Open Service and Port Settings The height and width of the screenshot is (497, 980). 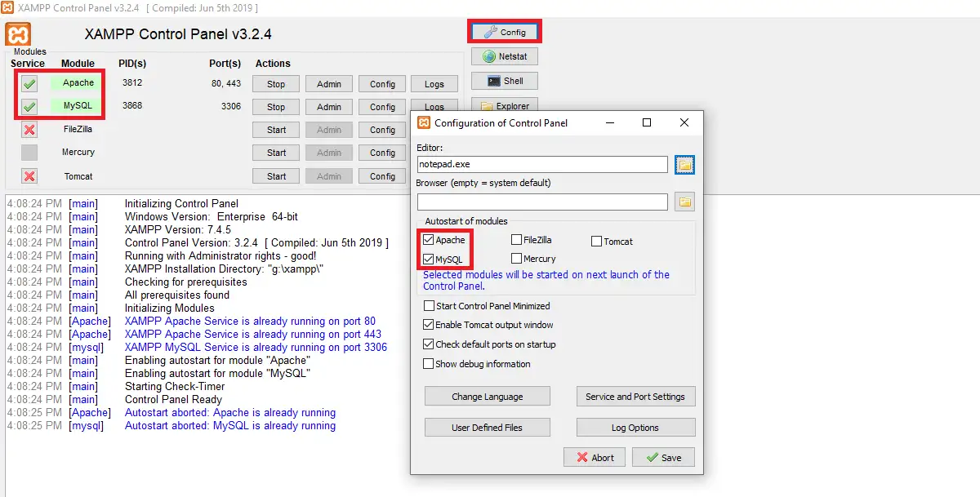(635, 397)
